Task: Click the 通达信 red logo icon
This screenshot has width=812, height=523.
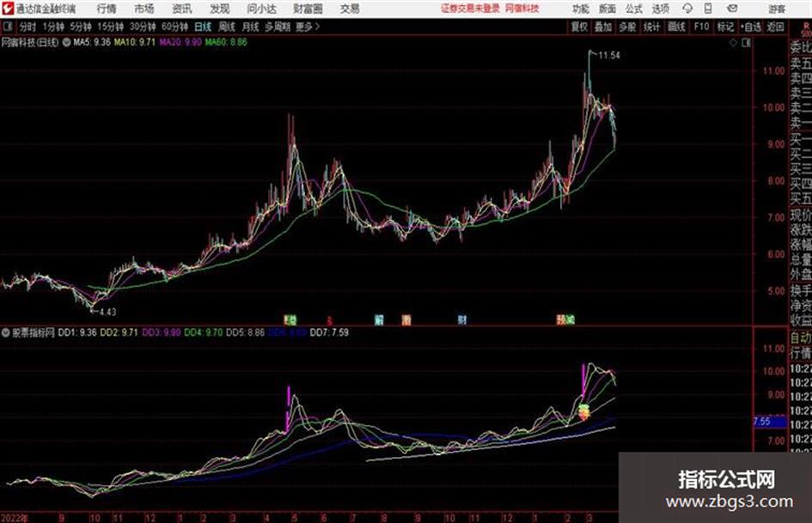Action: 8,9
